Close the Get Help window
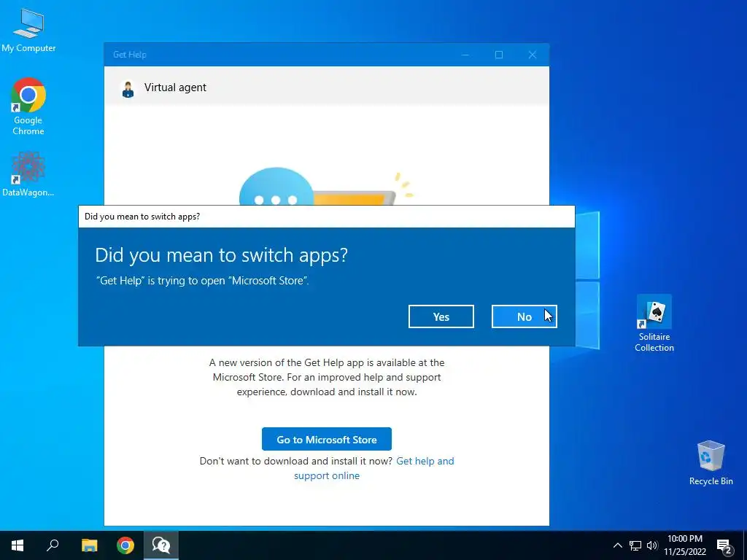The image size is (747, 560). pyautogui.click(x=533, y=55)
